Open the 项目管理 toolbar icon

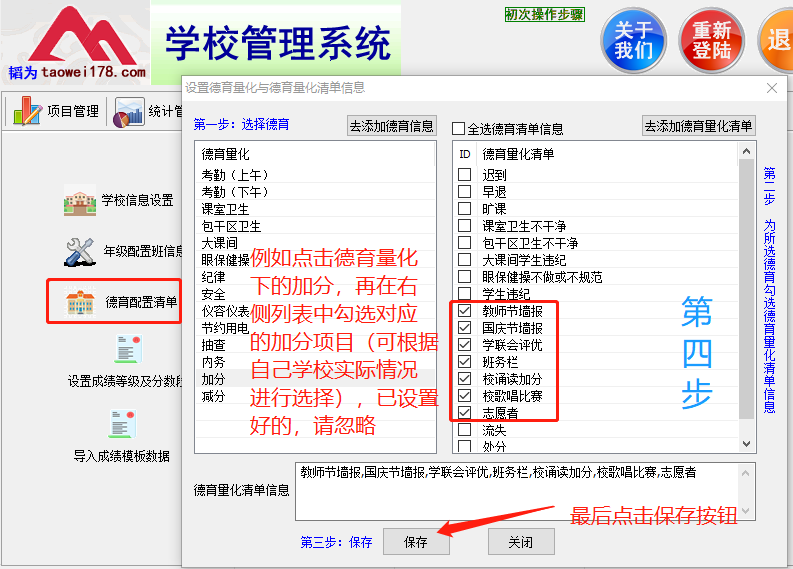tap(27, 111)
